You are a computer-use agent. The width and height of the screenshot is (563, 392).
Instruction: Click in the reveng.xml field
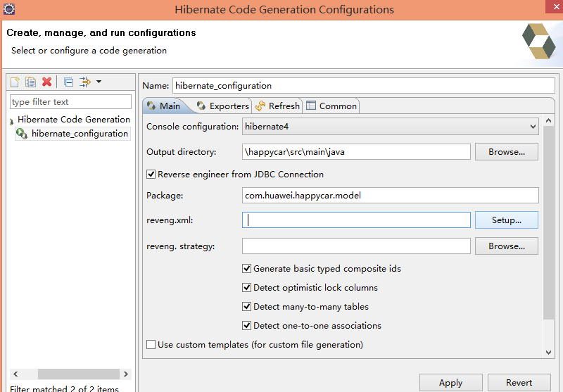(356, 220)
